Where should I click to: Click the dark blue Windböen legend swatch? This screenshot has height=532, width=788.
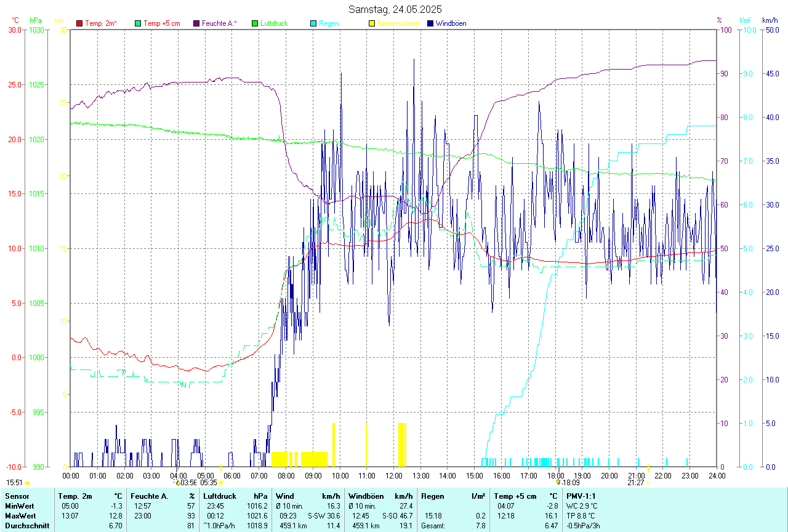point(431,23)
